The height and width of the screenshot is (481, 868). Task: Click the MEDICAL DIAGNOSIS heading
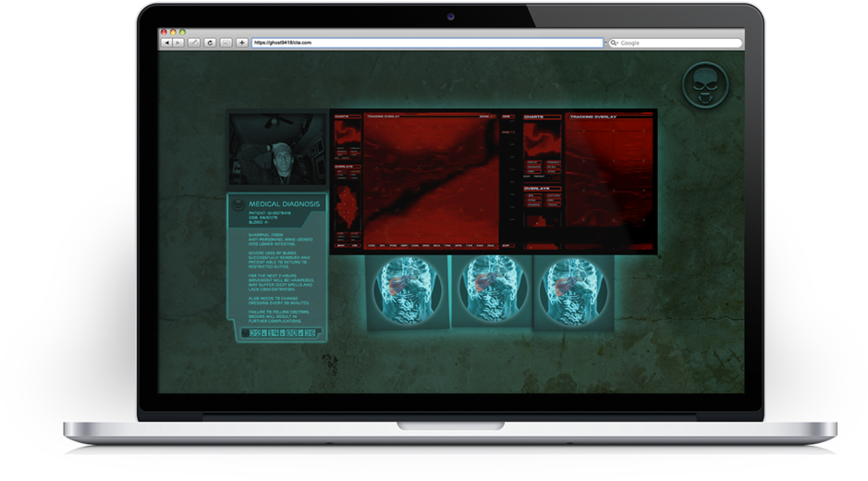pos(284,203)
